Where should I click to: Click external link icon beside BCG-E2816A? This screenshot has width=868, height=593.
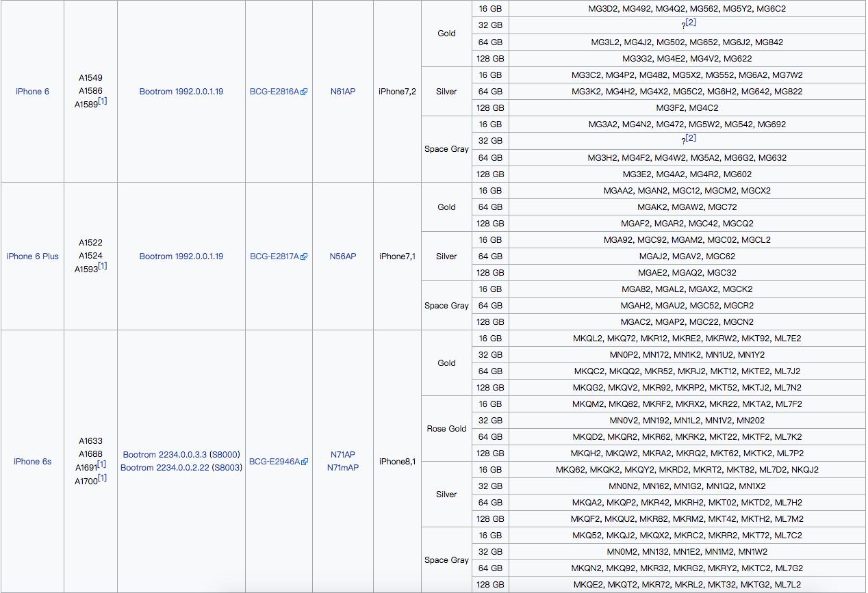pos(304,92)
